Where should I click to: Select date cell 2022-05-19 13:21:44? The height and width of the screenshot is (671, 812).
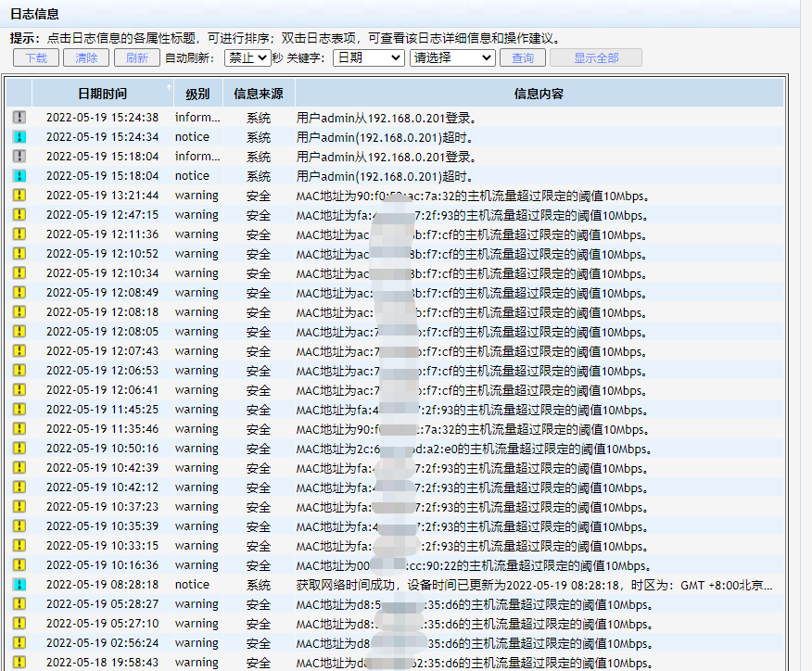coord(103,196)
